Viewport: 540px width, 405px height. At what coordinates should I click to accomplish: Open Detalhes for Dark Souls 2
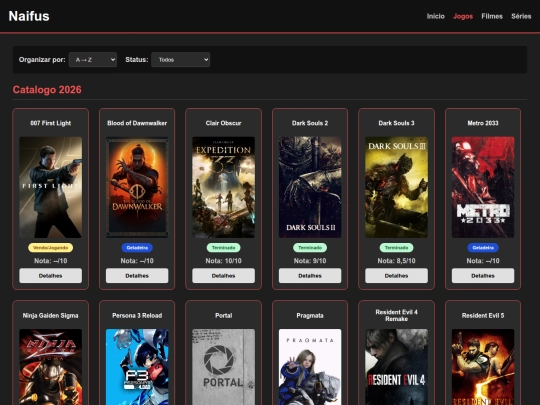click(310, 276)
